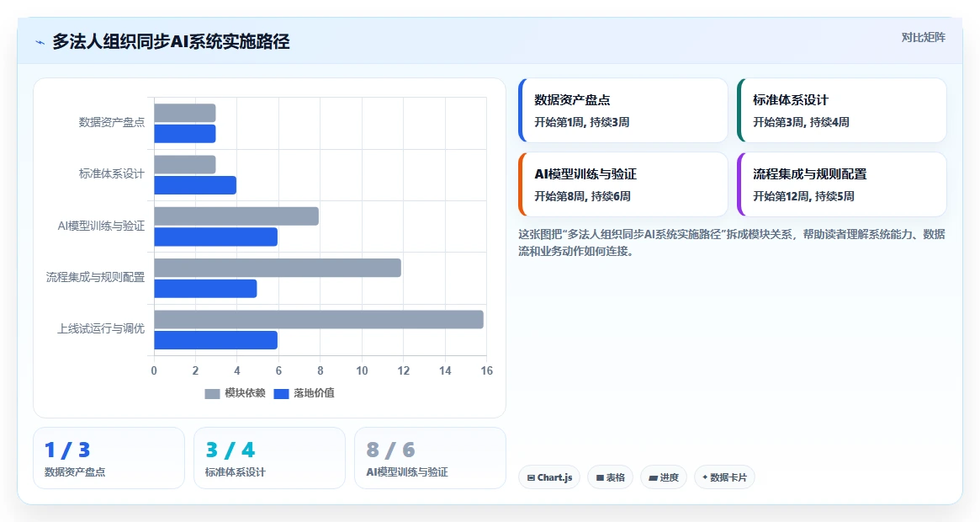980x522 pixels.
Task: Click the 开始第8周, 持续6周 text
Action: [x=582, y=196]
